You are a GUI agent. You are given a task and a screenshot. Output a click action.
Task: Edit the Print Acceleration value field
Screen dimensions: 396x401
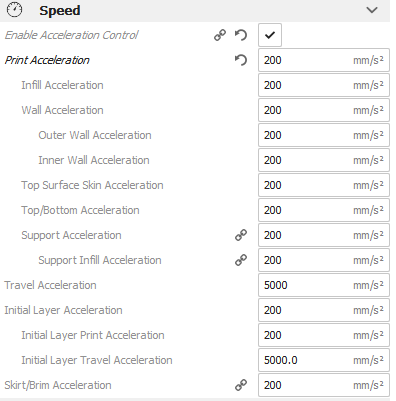[324, 60]
